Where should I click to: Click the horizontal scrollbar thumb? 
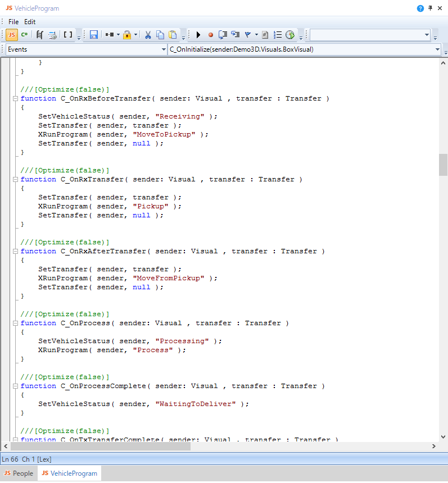click(101, 446)
